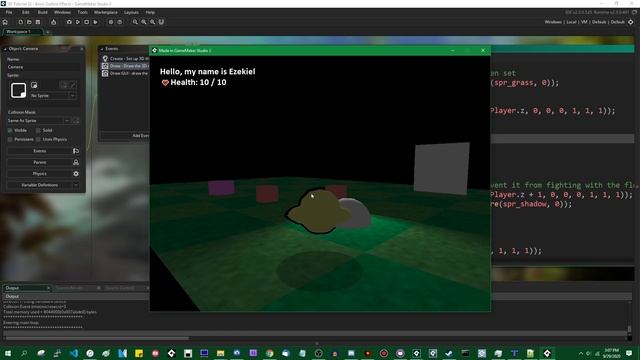
Task: Click the new sprite icon beside preview
Action: [34, 85]
